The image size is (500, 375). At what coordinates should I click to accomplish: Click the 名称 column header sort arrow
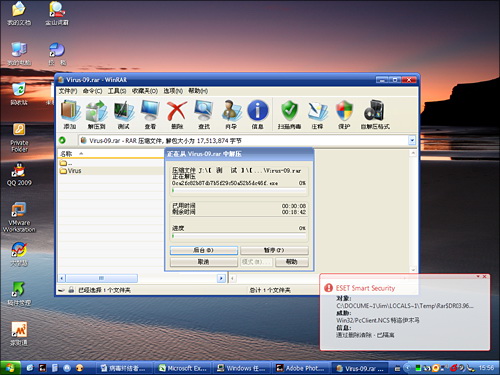pyautogui.click(x=81, y=154)
